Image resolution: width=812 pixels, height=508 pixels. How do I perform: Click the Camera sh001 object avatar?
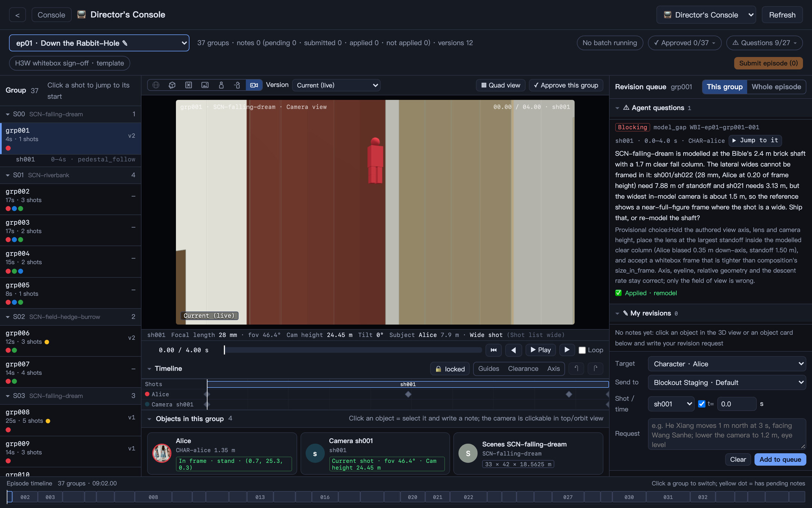[x=315, y=453]
